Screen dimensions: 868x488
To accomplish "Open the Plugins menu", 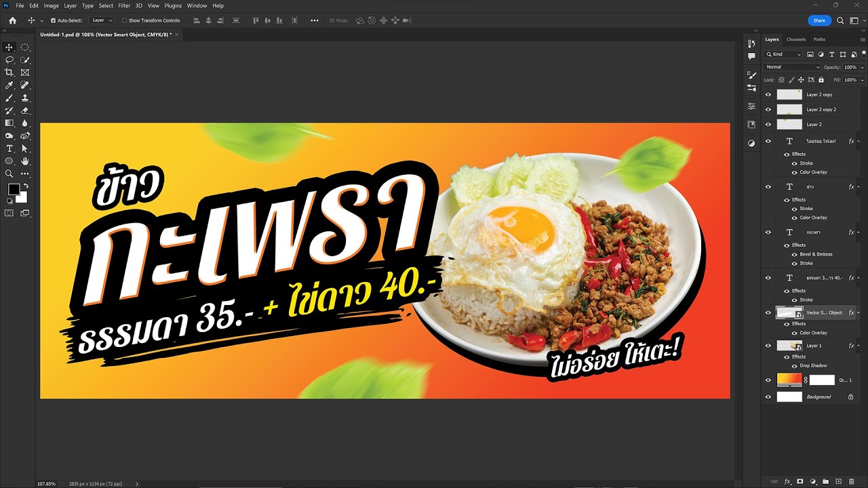I will [173, 5].
